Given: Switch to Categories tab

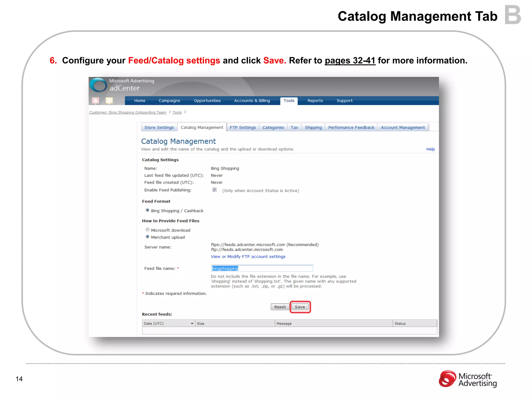Looking at the screenshot, I should coord(273,127).
